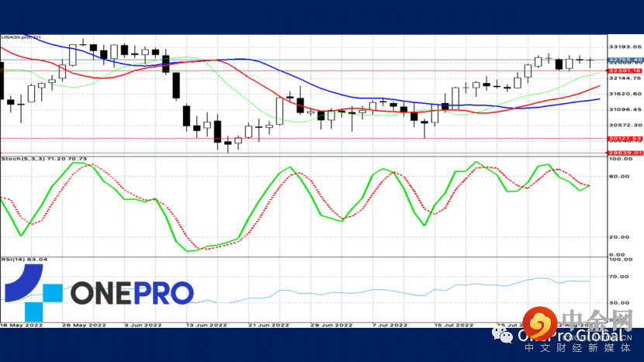Click the 30.00 level on the RSI axis
This screenshot has width=644, height=362.
point(619,302)
